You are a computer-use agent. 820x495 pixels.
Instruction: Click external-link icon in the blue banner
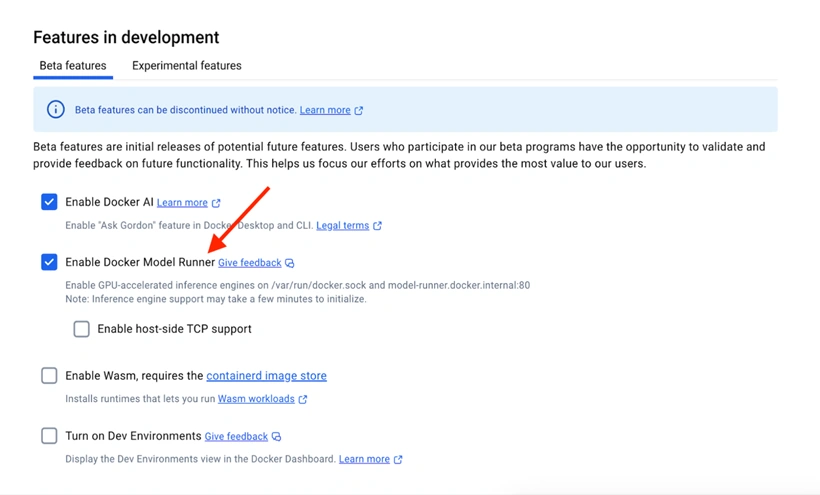pyautogui.click(x=359, y=110)
